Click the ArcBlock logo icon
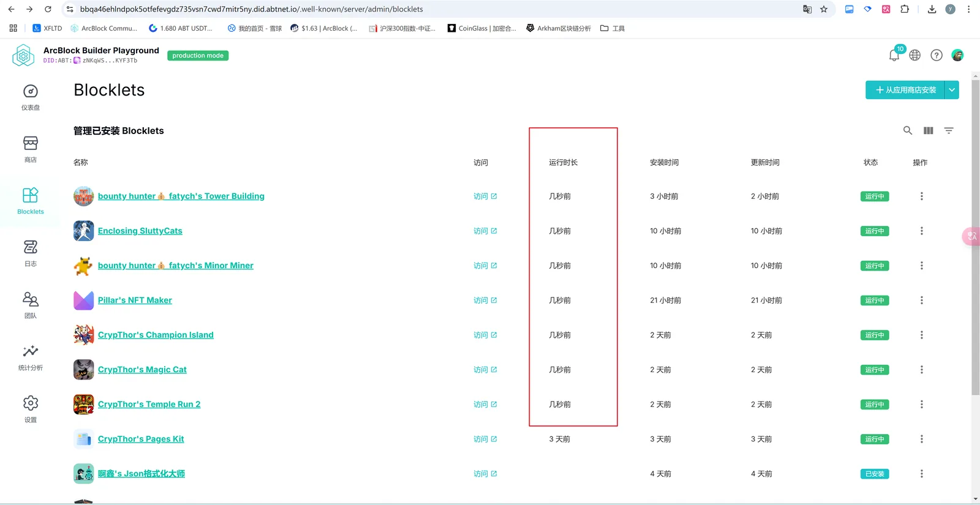Screen dimensions: 980x505 pyautogui.click(x=23, y=56)
